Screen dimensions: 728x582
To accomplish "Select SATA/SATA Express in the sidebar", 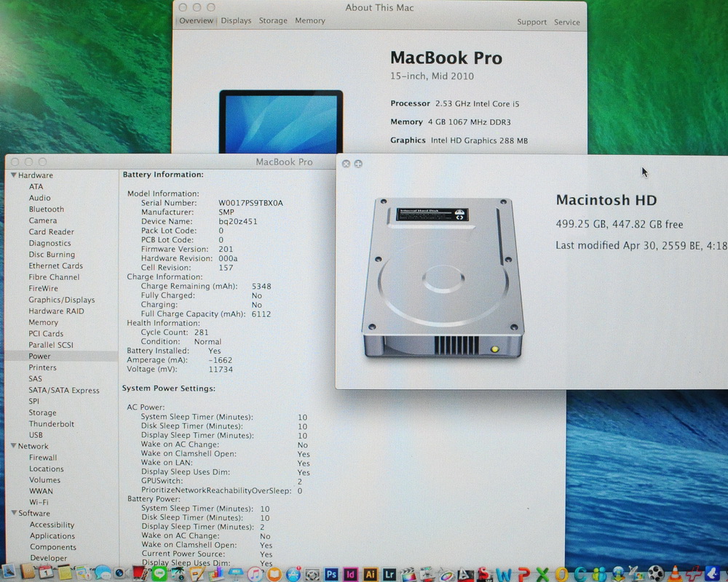I will point(64,391).
